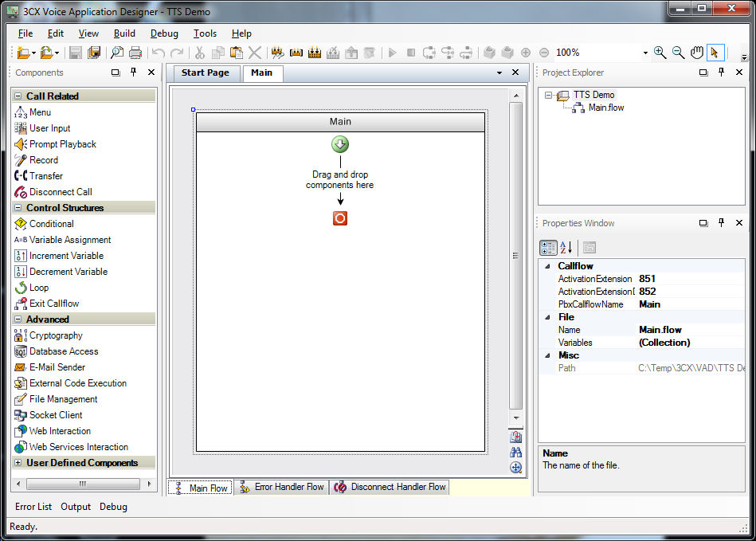This screenshot has width=756, height=541.
Task: Open the Open Project dropdown arrow
Action: click(x=57, y=53)
